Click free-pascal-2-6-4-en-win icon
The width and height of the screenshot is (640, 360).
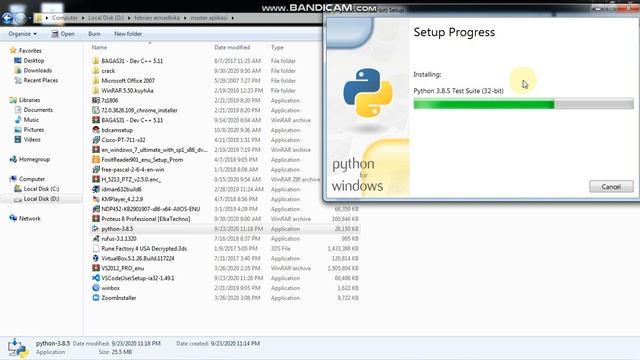(x=96, y=169)
